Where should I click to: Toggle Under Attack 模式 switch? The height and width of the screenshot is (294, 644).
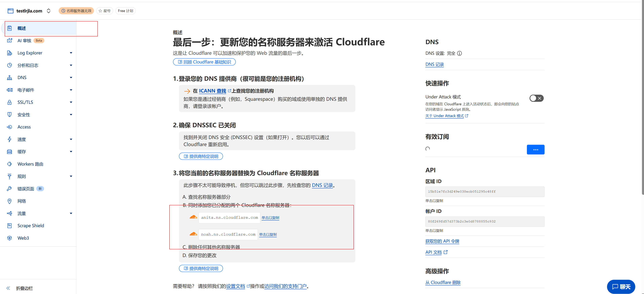pos(536,98)
